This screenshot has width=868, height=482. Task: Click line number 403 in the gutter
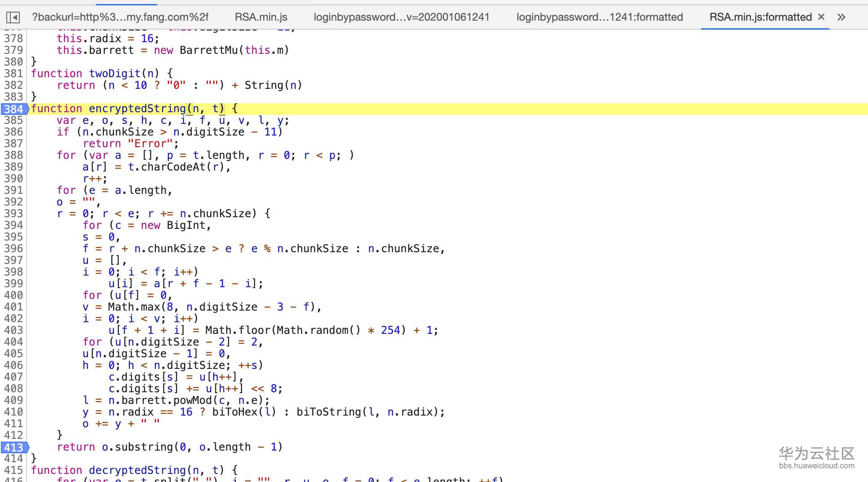tap(13, 330)
